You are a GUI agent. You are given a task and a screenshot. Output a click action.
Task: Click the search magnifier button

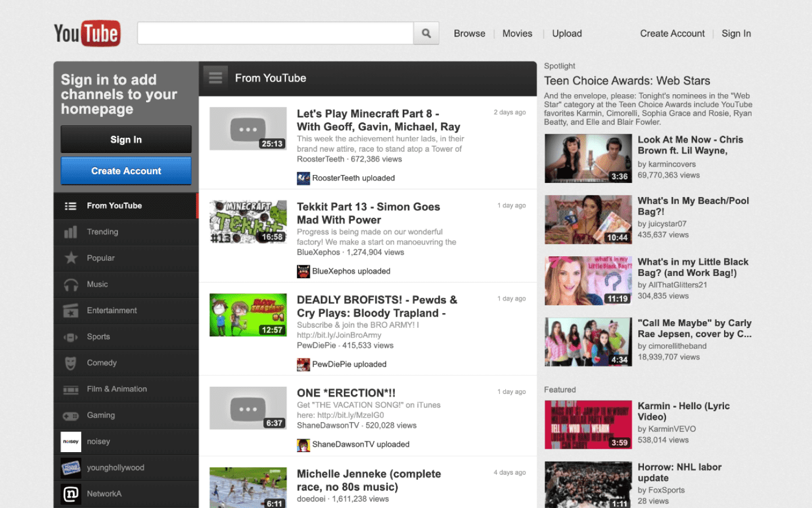tap(426, 33)
